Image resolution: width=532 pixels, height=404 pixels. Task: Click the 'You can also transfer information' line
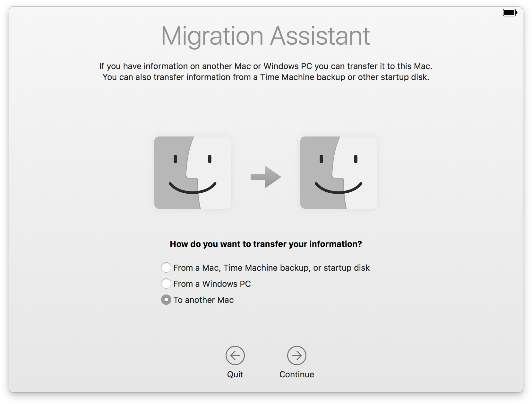pyautogui.click(x=266, y=77)
